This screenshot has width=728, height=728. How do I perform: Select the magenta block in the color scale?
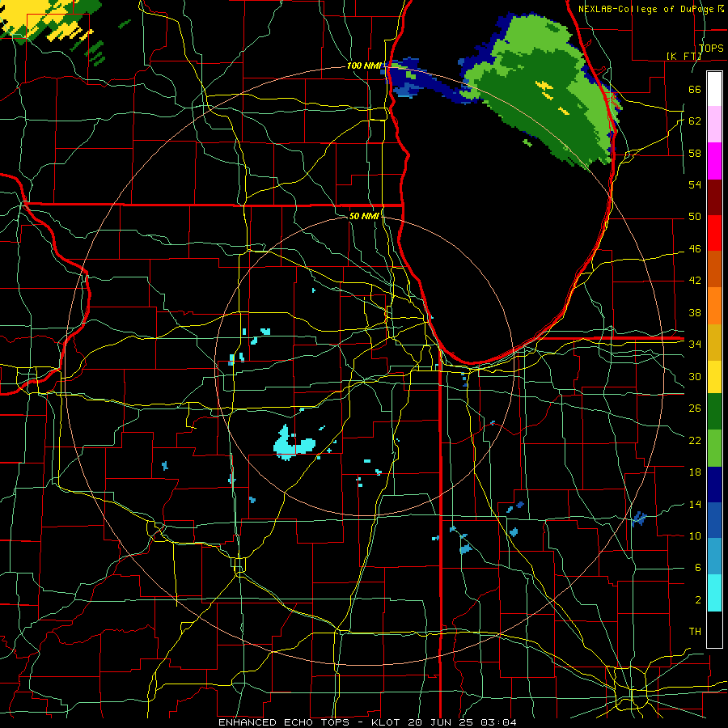point(714,161)
